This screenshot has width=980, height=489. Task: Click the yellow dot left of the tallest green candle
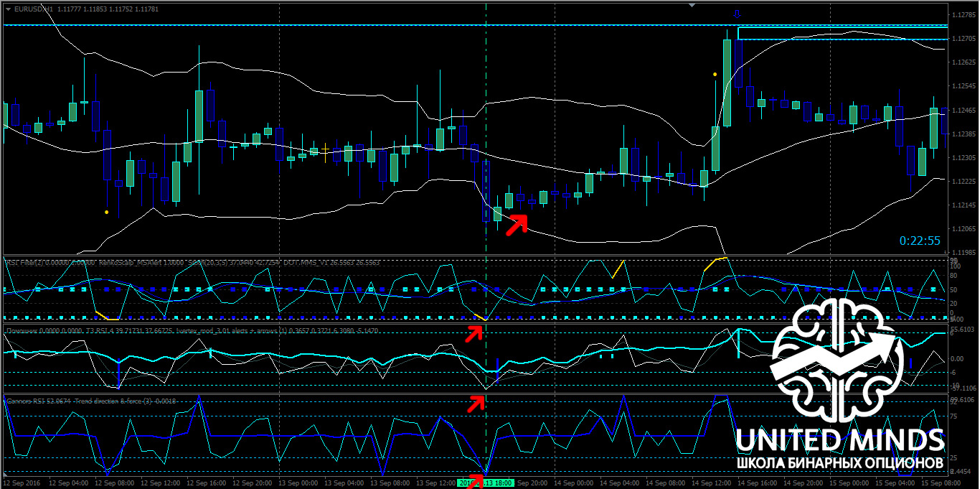coord(715,74)
